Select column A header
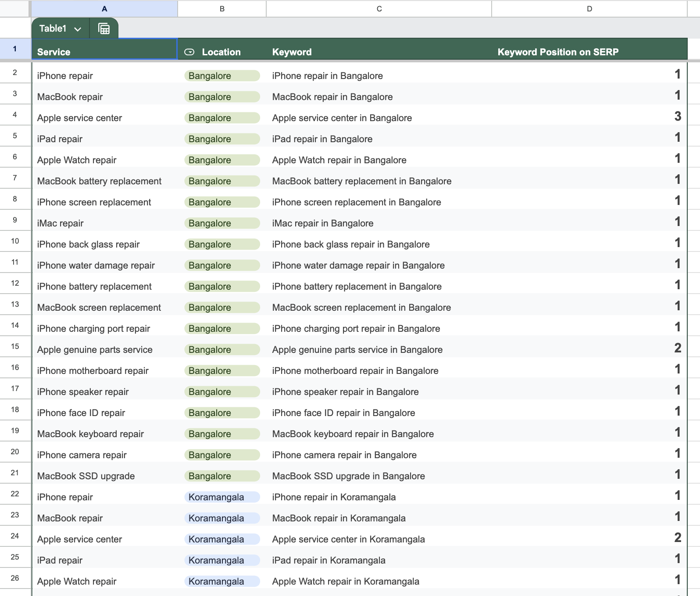 [x=104, y=9]
